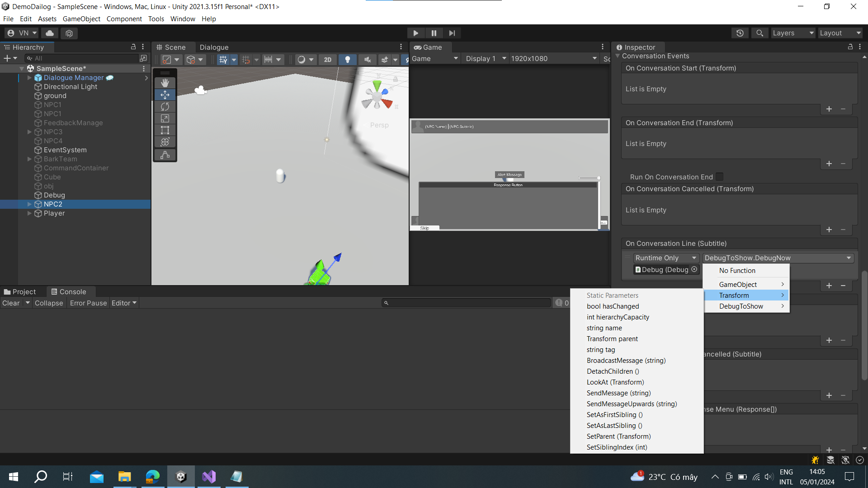
Task: Click the Play button
Action: pos(415,33)
